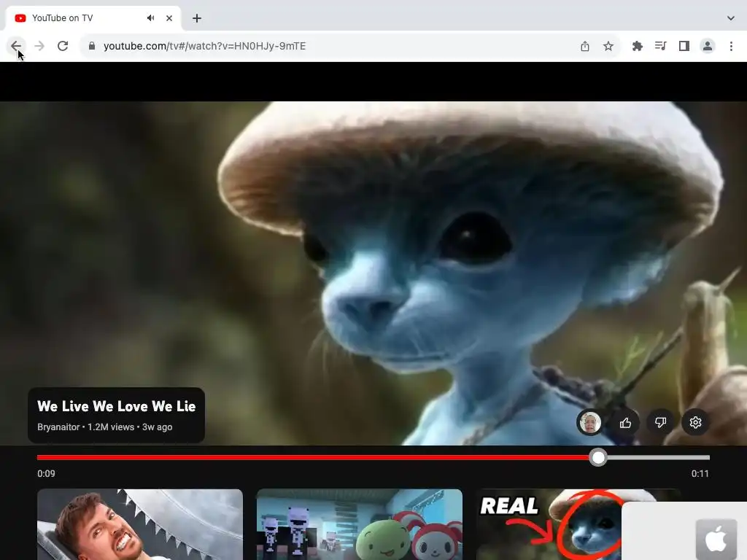Screen dimensions: 747x560
Task: Click the 0:09 elapsed time label
Action: tap(46, 474)
